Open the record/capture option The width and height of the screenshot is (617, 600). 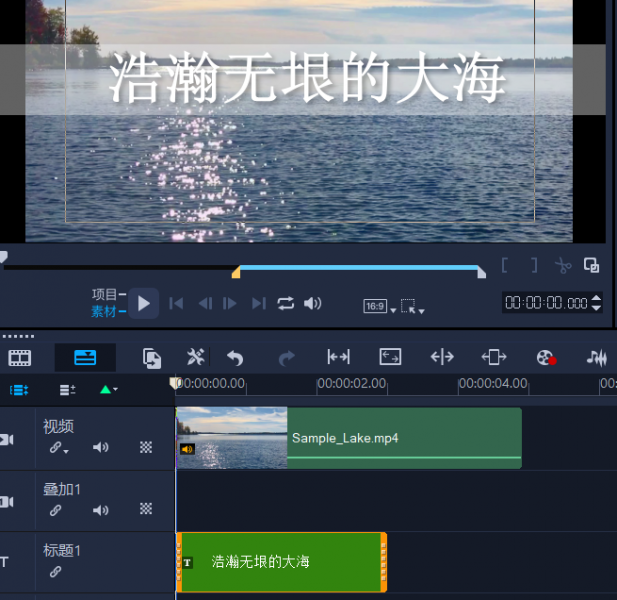546,358
